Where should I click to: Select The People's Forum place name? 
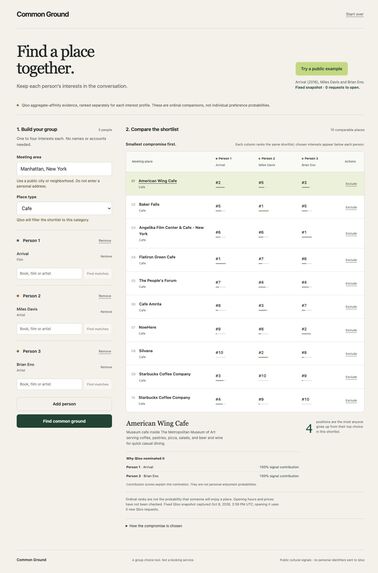(x=158, y=281)
